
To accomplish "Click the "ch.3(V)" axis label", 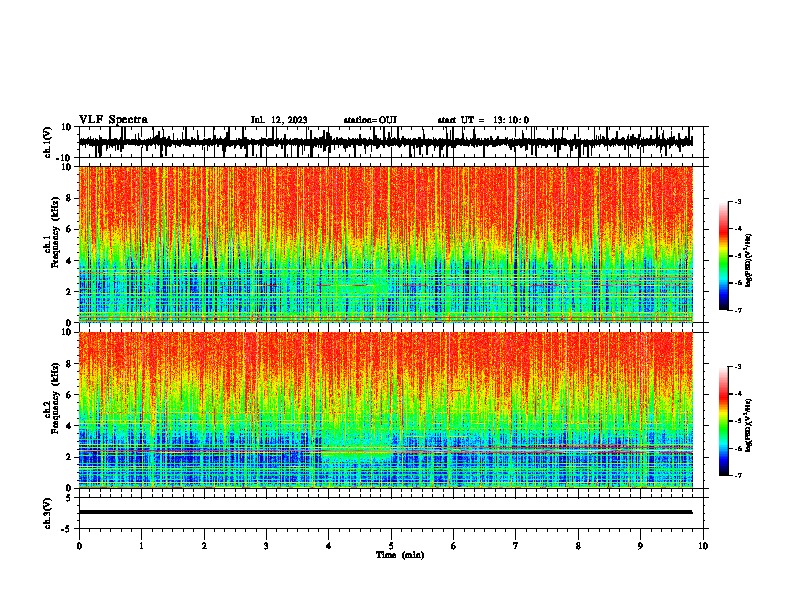I will tap(48, 514).
